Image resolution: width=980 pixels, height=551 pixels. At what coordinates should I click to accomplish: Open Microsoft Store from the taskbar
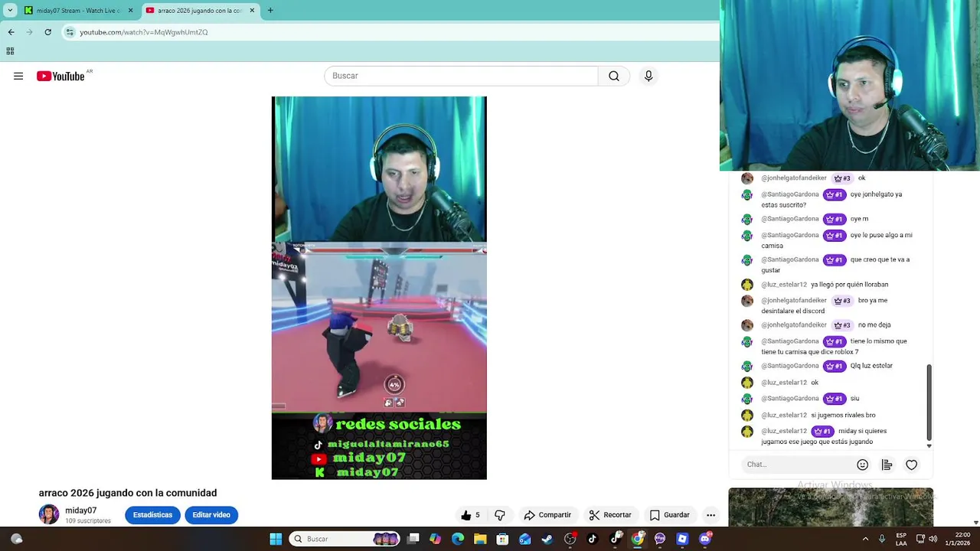coord(502,539)
